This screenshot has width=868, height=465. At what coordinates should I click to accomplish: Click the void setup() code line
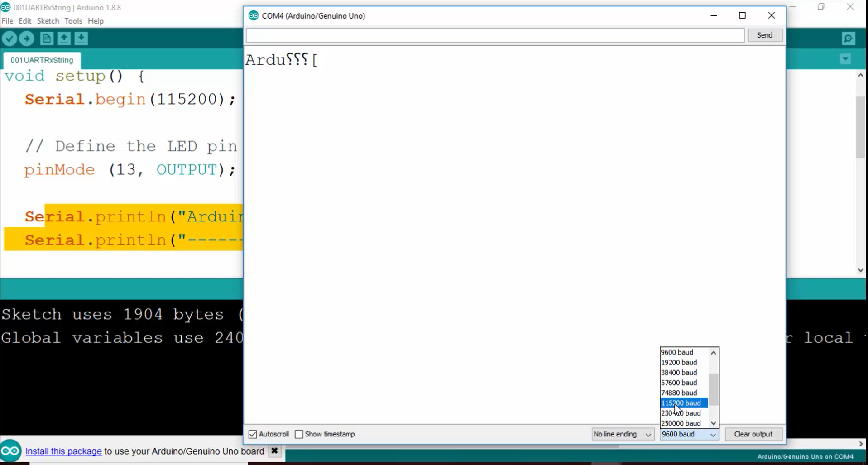click(x=75, y=76)
